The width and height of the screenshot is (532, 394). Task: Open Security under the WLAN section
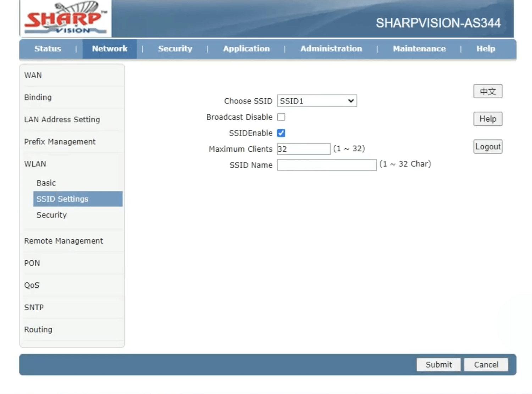click(x=51, y=215)
